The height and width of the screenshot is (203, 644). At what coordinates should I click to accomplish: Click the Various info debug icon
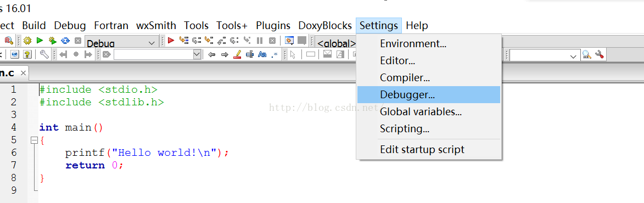[302, 40]
